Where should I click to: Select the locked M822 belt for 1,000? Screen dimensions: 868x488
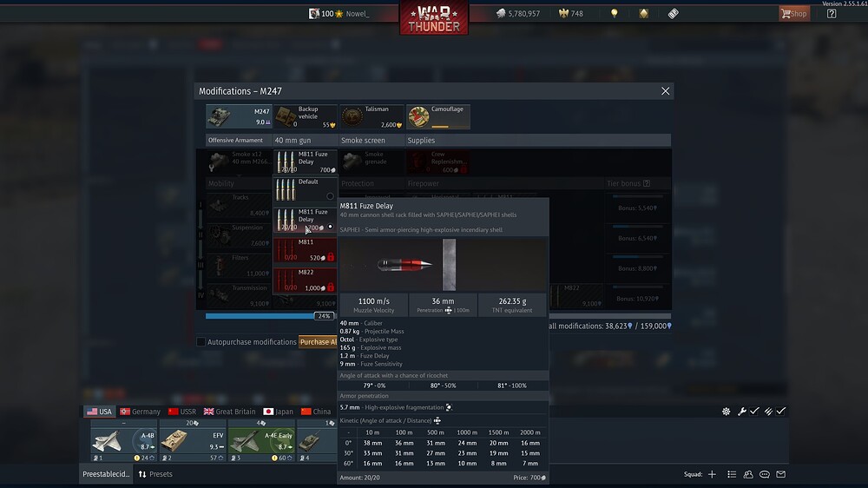(305, 280)
